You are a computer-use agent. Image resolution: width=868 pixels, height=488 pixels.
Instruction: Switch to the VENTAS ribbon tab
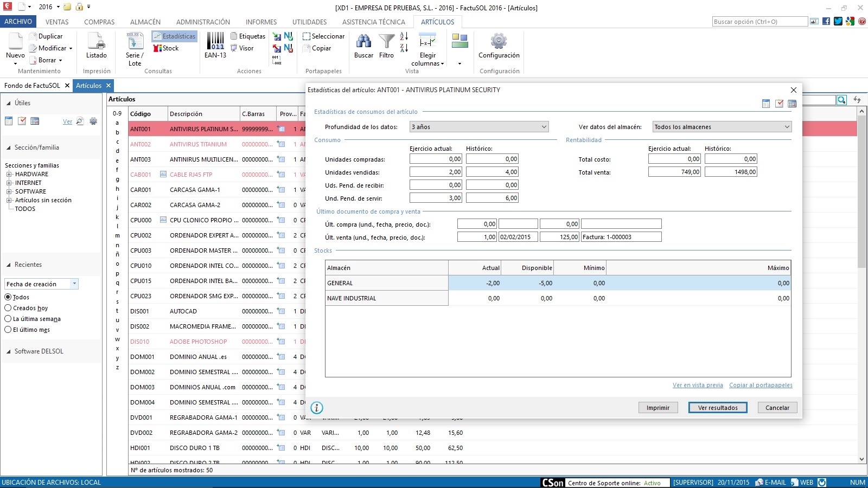coord(57,22)
